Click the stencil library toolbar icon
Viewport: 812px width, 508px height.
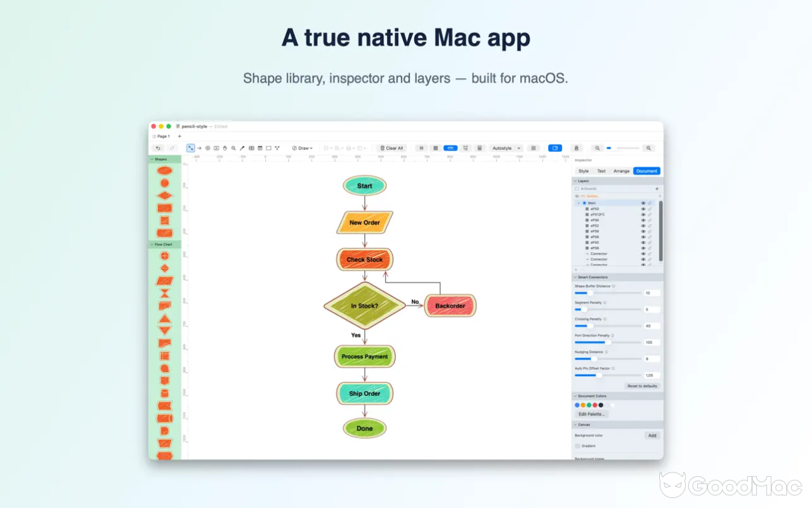pyautogui.click(x=576, y=148)
